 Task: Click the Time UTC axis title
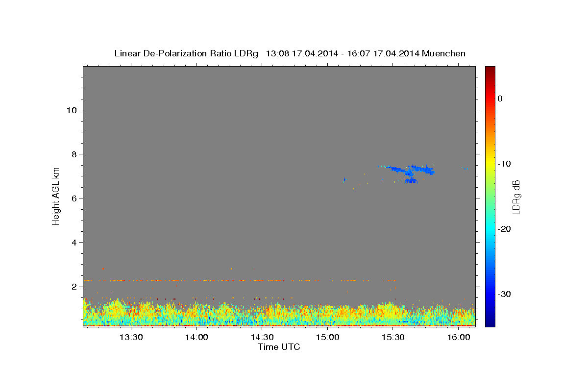(x=279, y=347)
